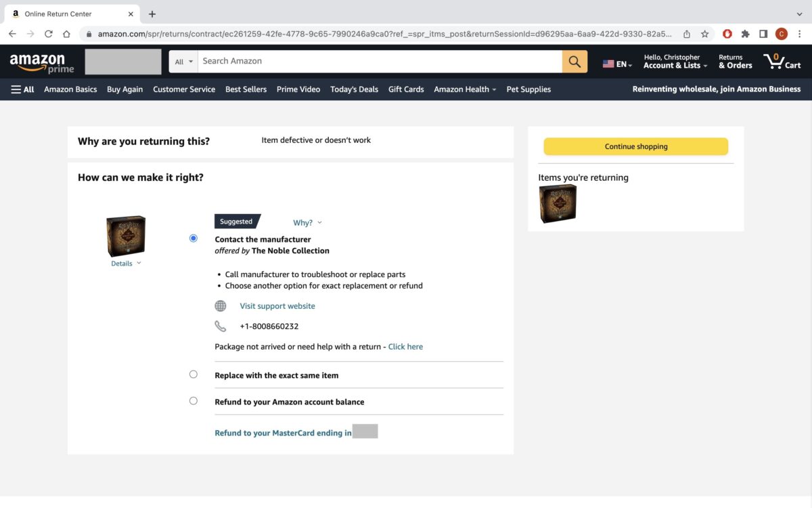Close the Online Return Center tab
Screen dimensions: 812x508
pos(131,14)
